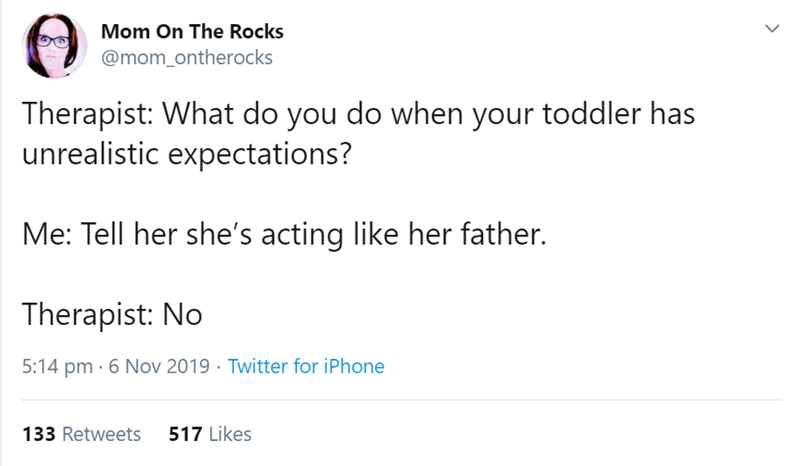Open the tweet options chevron menu

pos(770,32)
